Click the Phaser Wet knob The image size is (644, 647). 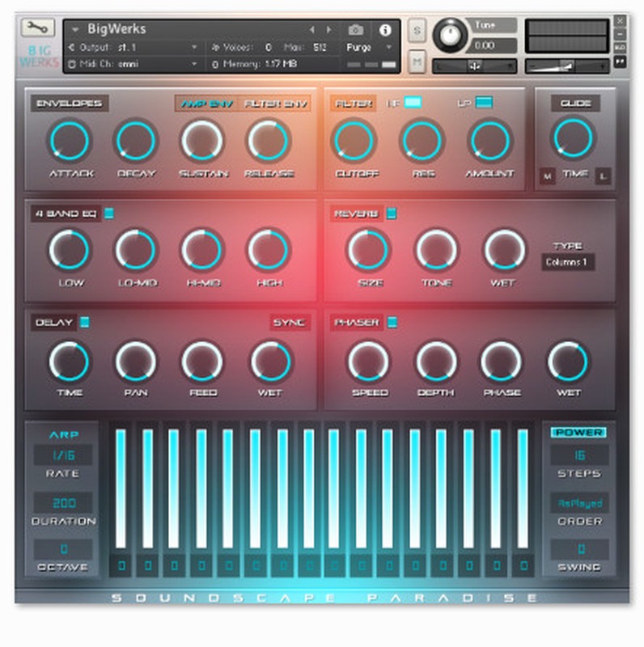tap(568, 362)
